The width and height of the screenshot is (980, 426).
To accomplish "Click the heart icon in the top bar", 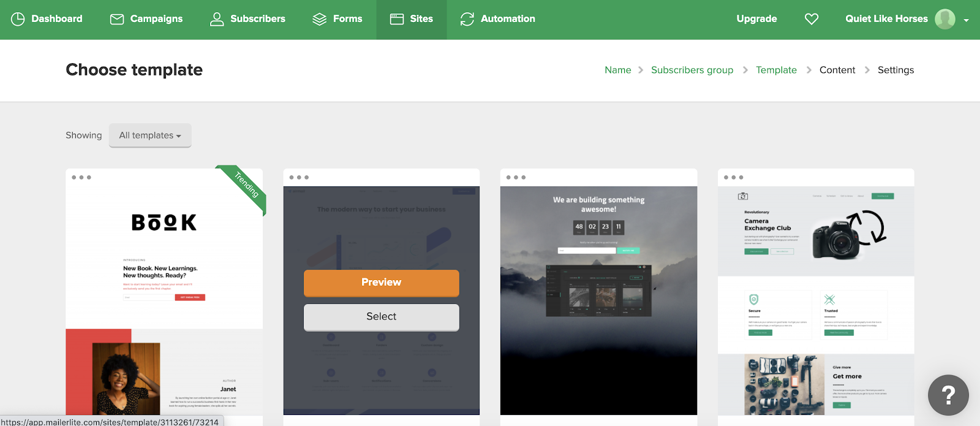I will coord(812,19).
